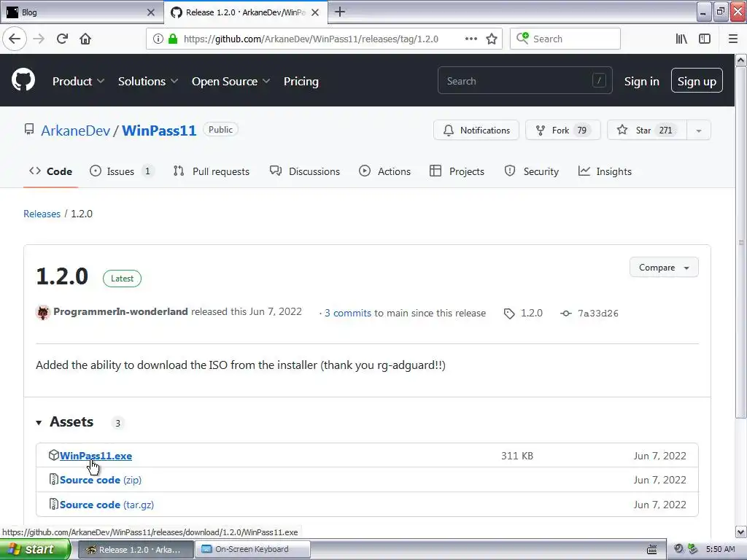The width and height of the screenshot is (747, 560).
Task: Close the Blog tab
Action: (x=151, y=12)
